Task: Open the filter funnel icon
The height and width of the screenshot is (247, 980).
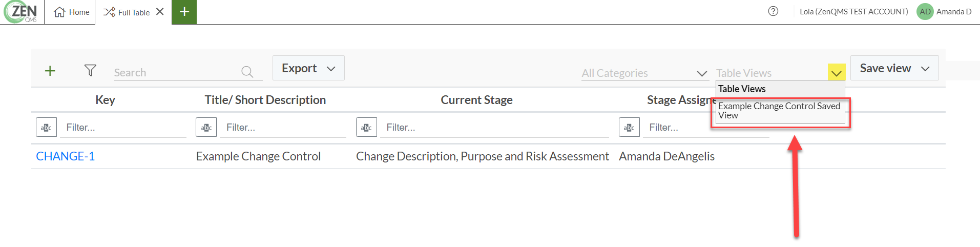Action: pyautogui.click(x=90, y=70)
